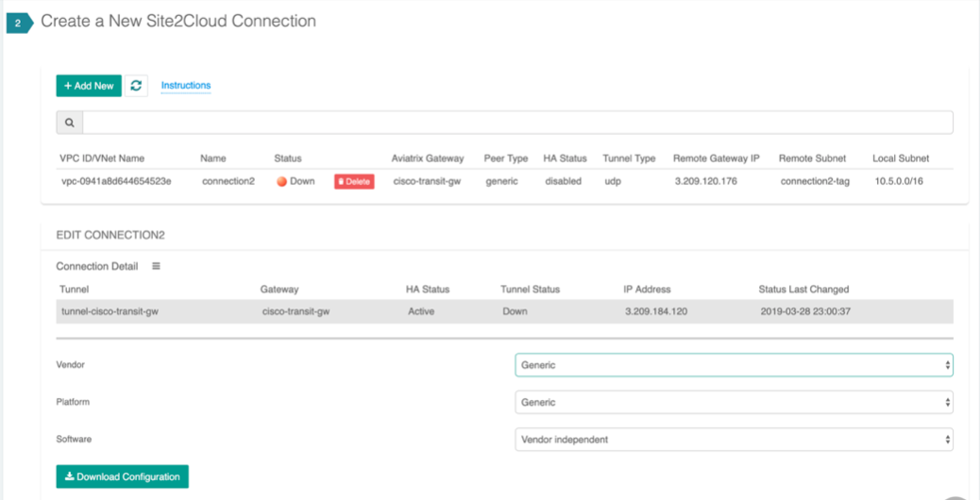
Task: Open the Instructions link
Action: click(x=186, y=86)
